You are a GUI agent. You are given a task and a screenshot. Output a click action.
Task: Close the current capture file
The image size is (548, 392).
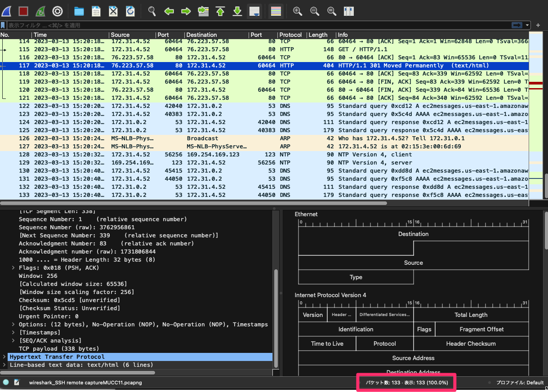tap(113, 11)
